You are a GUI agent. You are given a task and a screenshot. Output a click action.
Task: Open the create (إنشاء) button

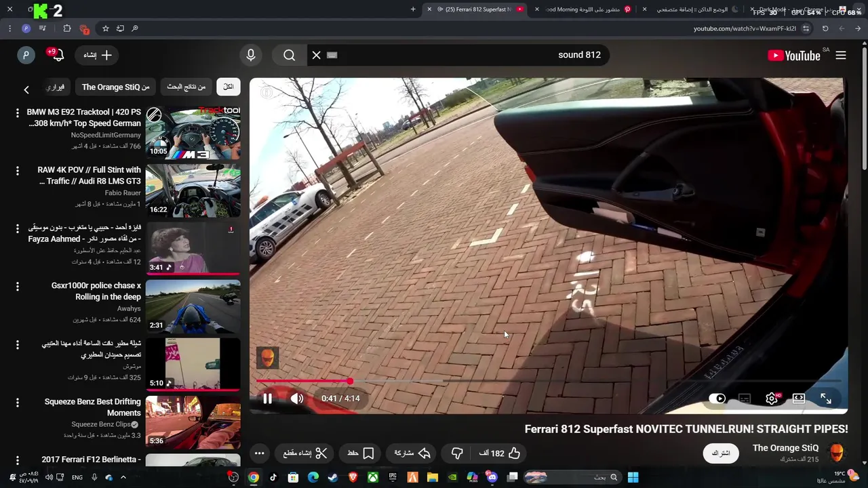coord(98,56)
